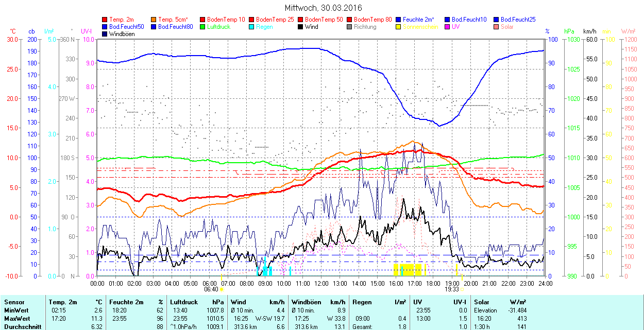Click the Solar legend label
The width and height of the screenshot is (644, 330).
[x=507, y=27]
